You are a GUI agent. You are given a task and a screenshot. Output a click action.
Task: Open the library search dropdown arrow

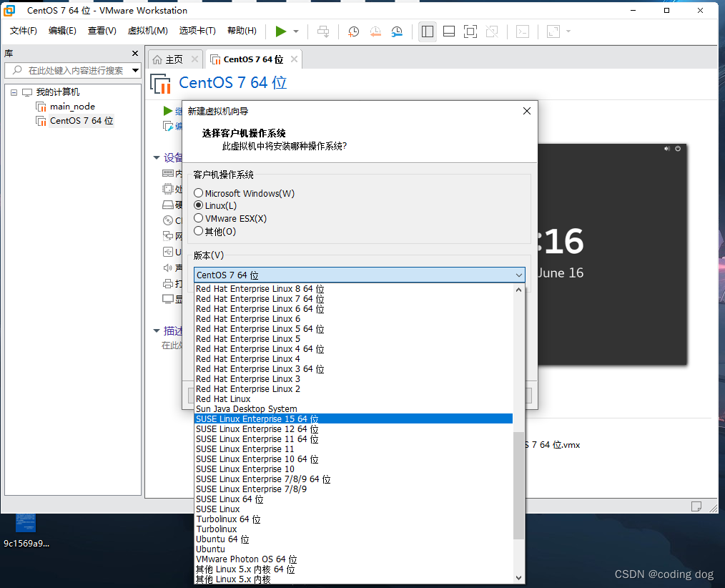pyautogui.click(x=135, y=70)
